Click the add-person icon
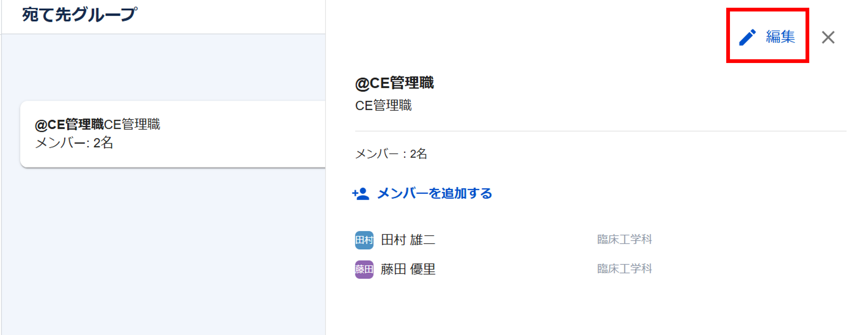Image resolution: width=868 pixels, height=335 pixels. tap(360, 194)
